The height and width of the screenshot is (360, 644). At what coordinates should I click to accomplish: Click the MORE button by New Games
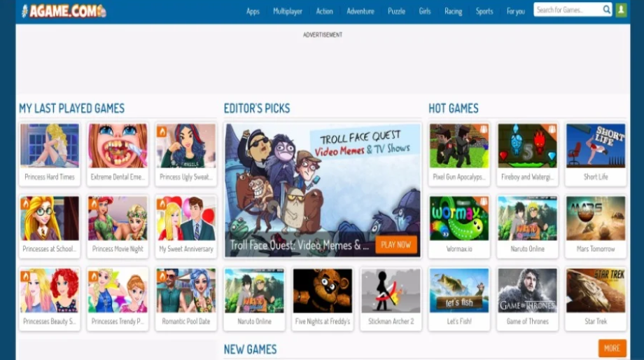tap(612, 348)
